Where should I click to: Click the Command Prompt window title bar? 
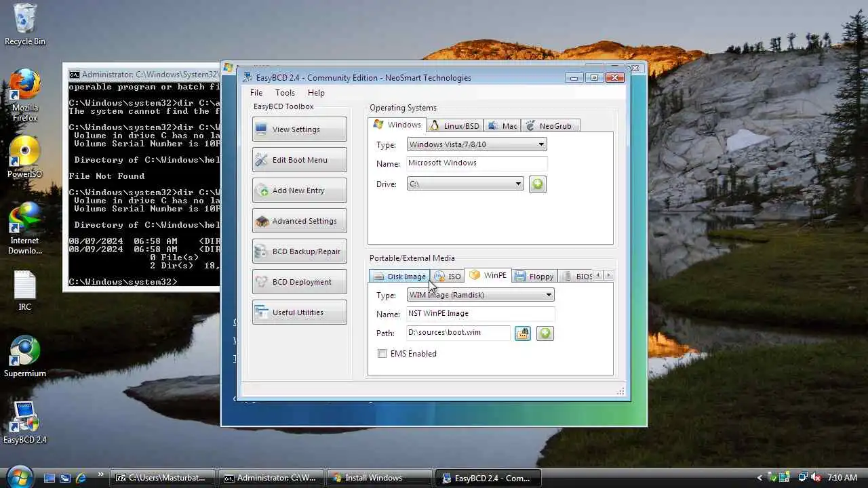142,75
